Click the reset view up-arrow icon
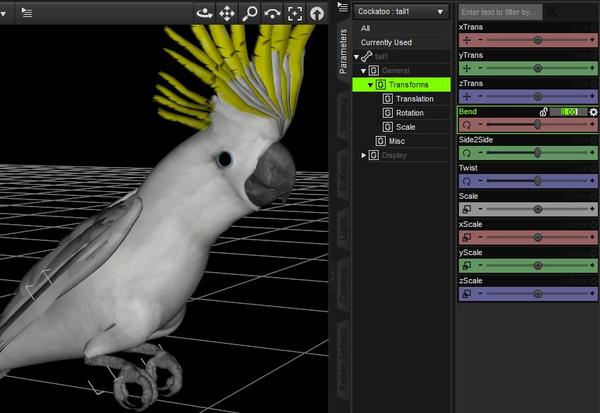Viewport: 600px width, 413px height. click(317, 13)
